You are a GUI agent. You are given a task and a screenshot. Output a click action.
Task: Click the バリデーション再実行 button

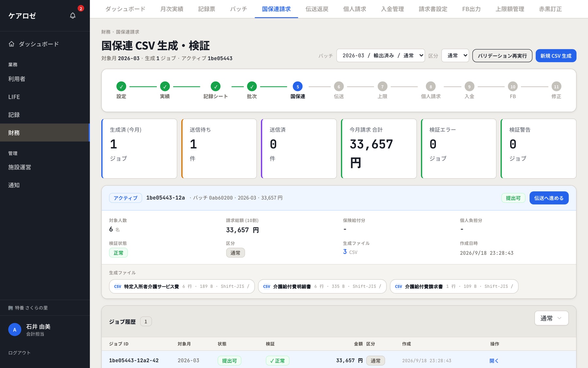coord(502,56)
